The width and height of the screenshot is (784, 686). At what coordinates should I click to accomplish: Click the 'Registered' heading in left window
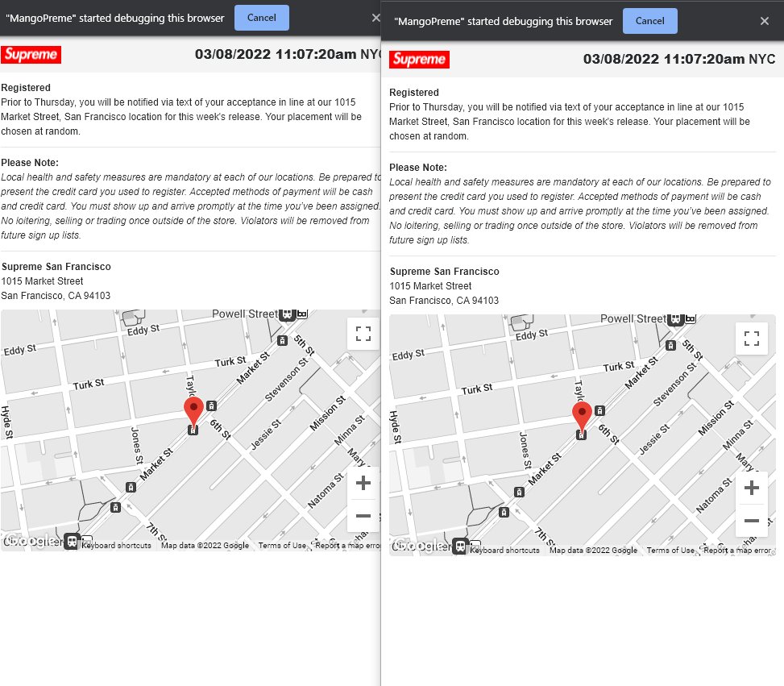click(x=26, y=88)
